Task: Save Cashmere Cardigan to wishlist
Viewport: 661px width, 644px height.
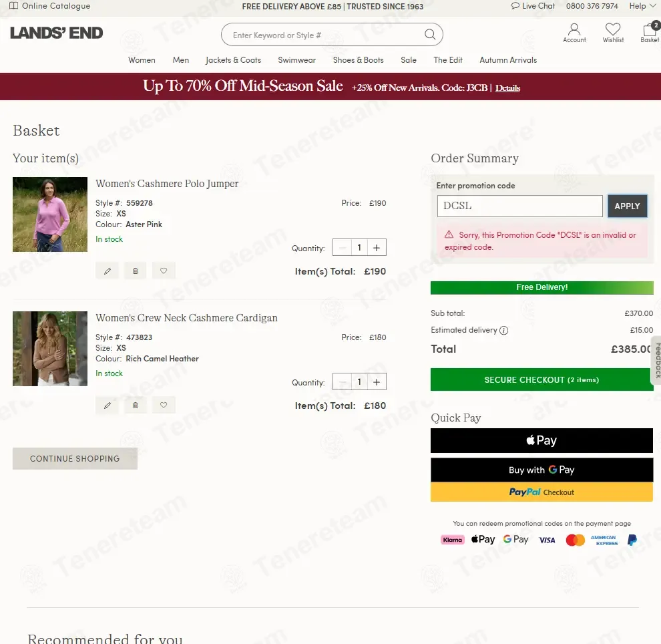Action: click(x=164, y=405)
